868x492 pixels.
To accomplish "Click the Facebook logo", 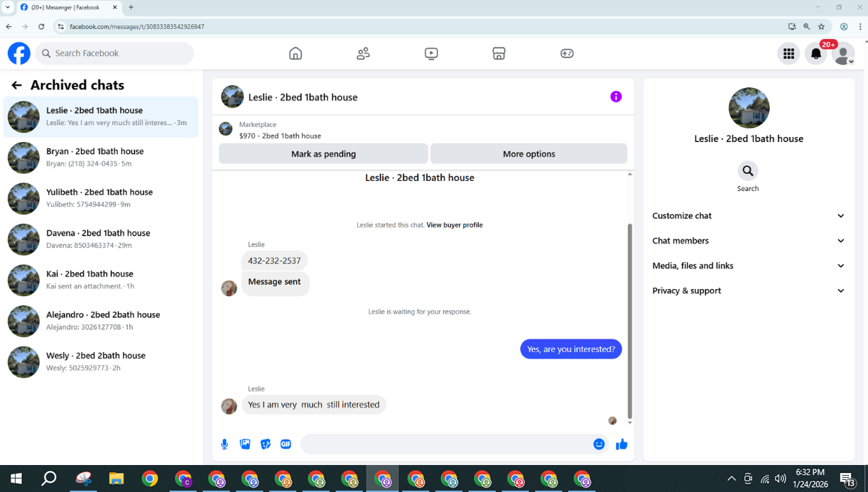I will click(19, 53).
